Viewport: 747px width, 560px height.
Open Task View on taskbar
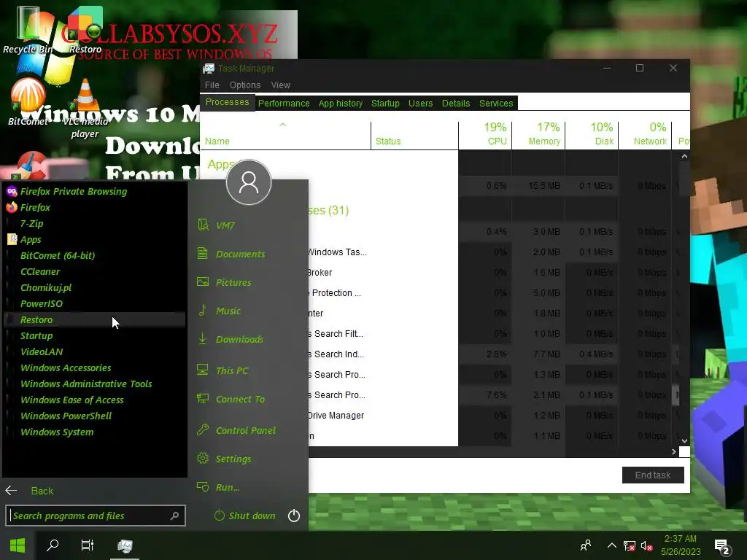[88, 545]
